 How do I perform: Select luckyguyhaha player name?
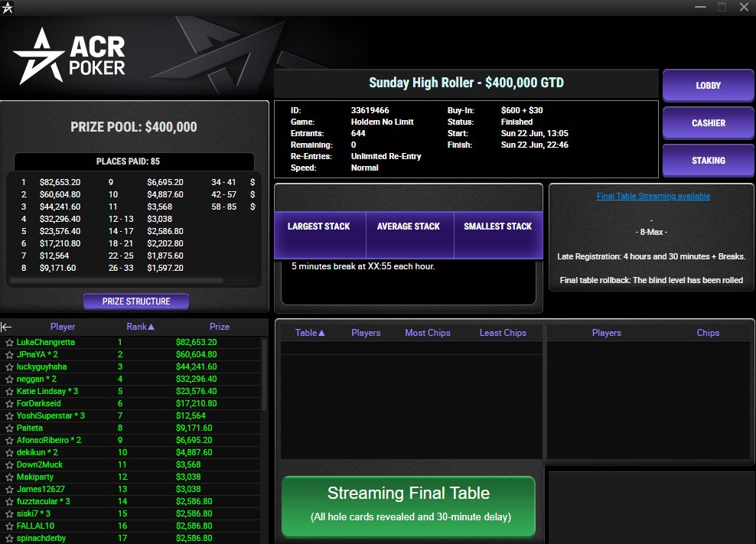(41, 367)
